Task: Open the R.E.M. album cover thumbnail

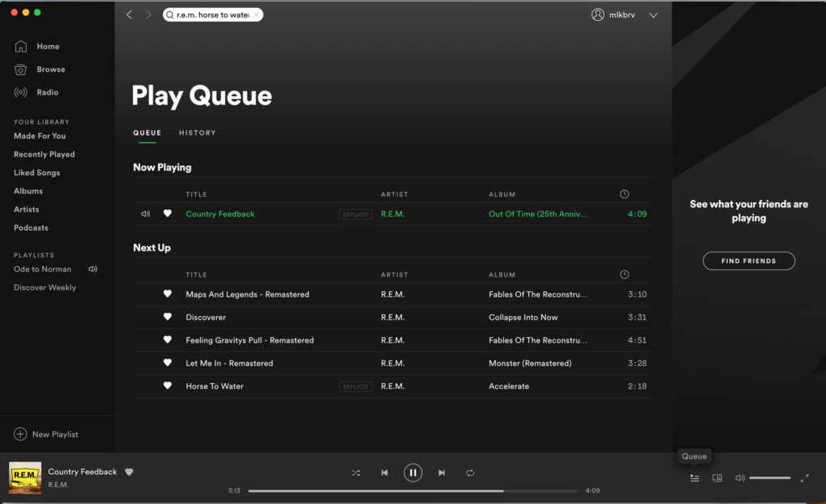Action: (x=25, y=477)
